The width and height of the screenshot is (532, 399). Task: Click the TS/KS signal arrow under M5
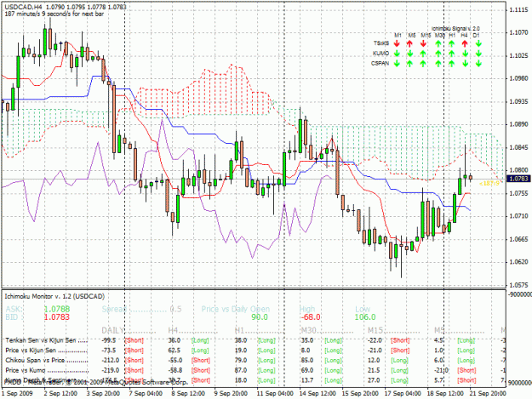[409, 43]
